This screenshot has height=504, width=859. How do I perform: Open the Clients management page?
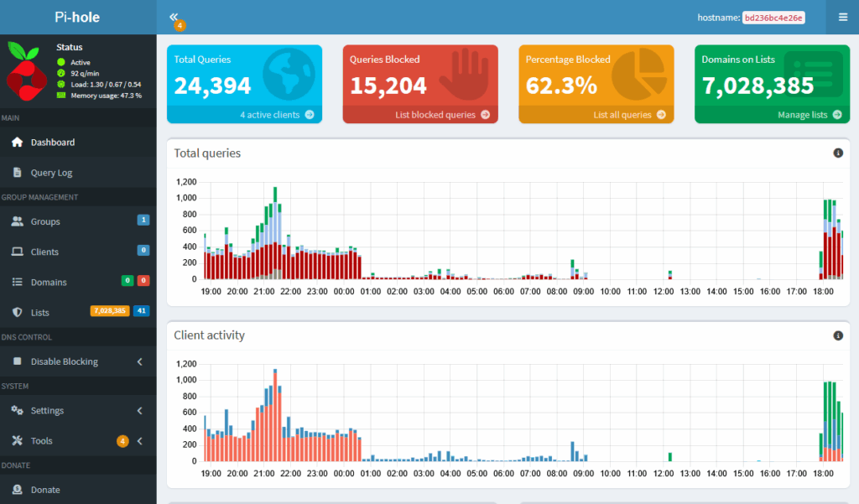pos(44,252)
